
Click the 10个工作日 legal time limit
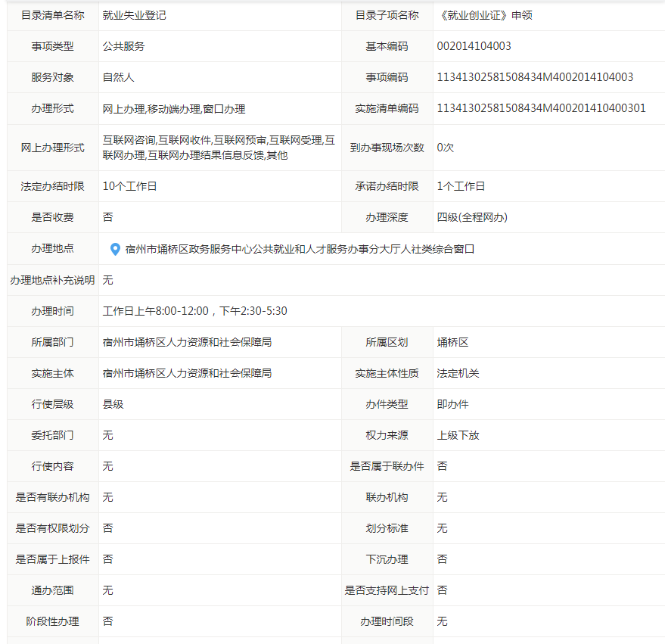point(129,186)
